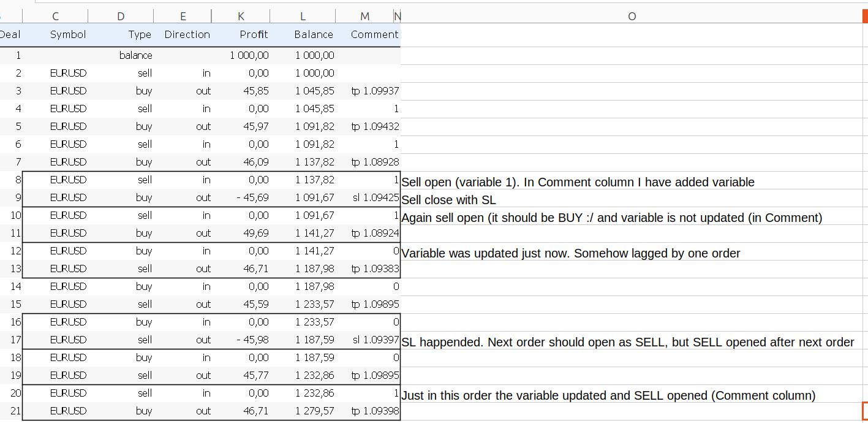Click the Direction header cell
The width and height of the screenshot is (868, 423).
click(187, 34)
